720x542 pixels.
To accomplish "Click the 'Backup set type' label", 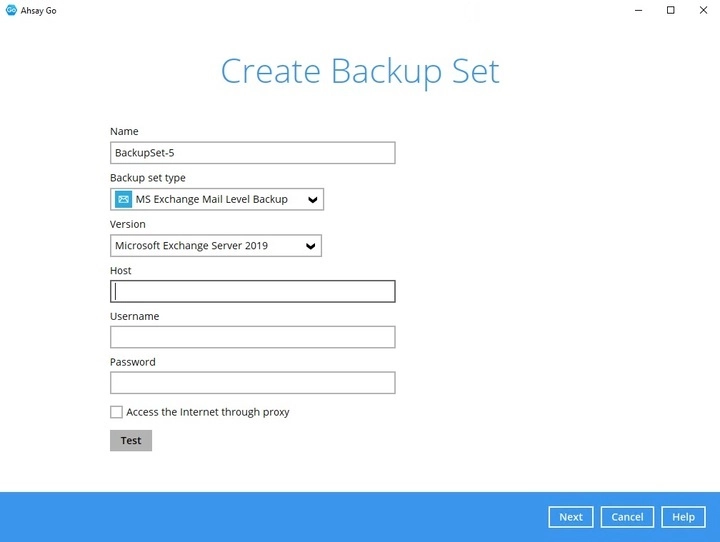I will pos(148,178).
